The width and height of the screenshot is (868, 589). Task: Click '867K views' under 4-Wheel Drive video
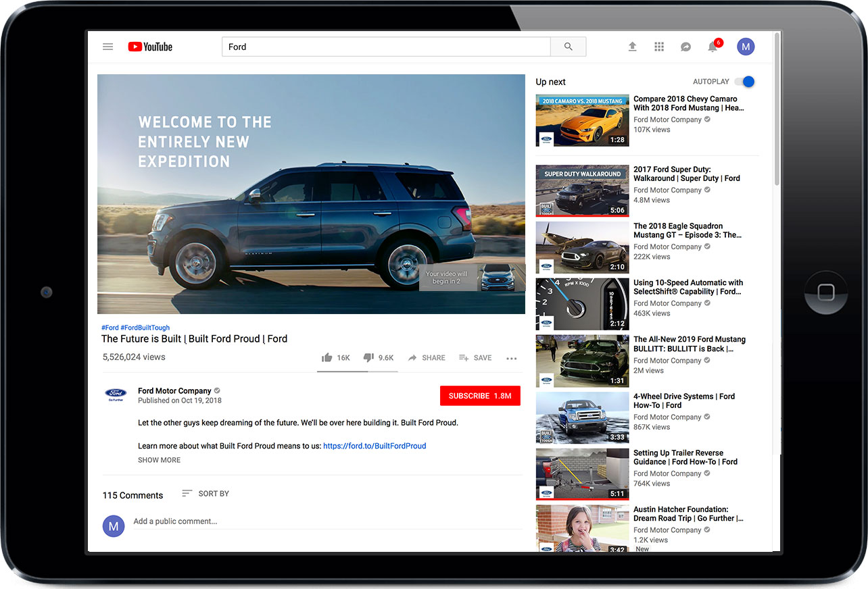tap(652, 427)
